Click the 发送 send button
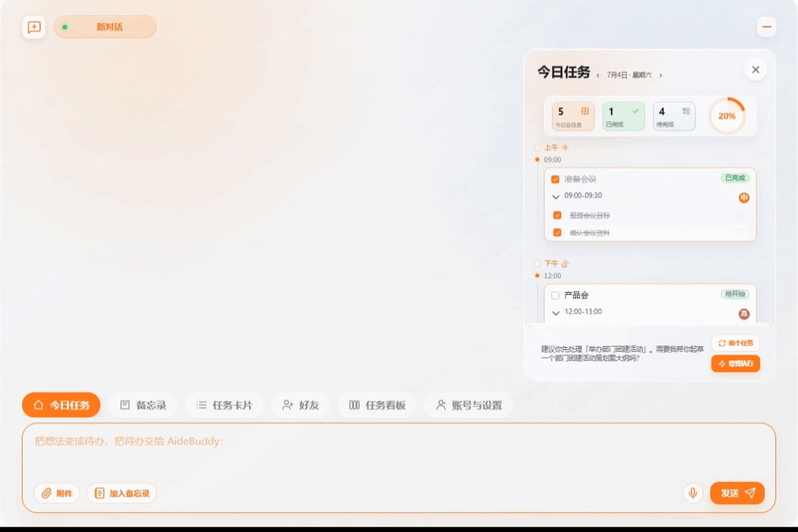 [x=737, y=493]
